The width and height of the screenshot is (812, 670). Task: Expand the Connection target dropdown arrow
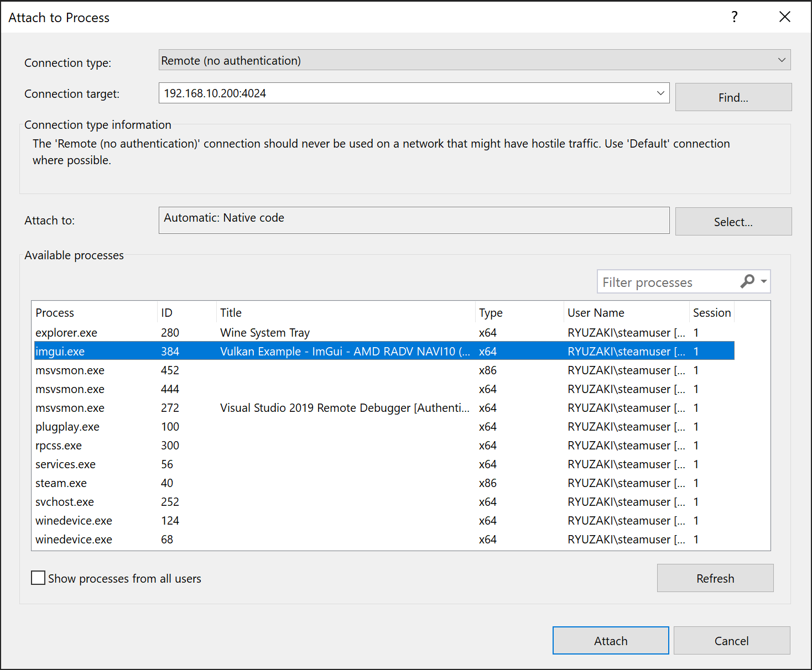(x=660, y=93)
